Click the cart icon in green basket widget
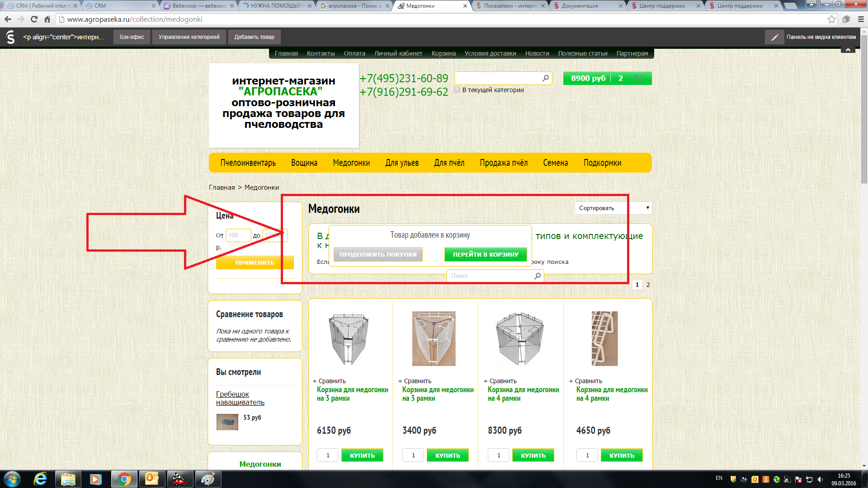 tap(638, 78)
